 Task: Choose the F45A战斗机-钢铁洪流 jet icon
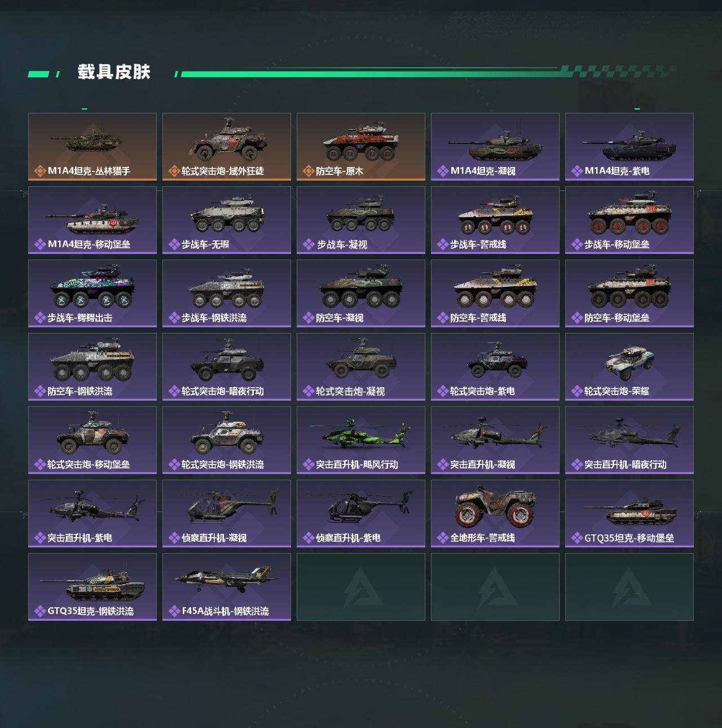point(226,581)
